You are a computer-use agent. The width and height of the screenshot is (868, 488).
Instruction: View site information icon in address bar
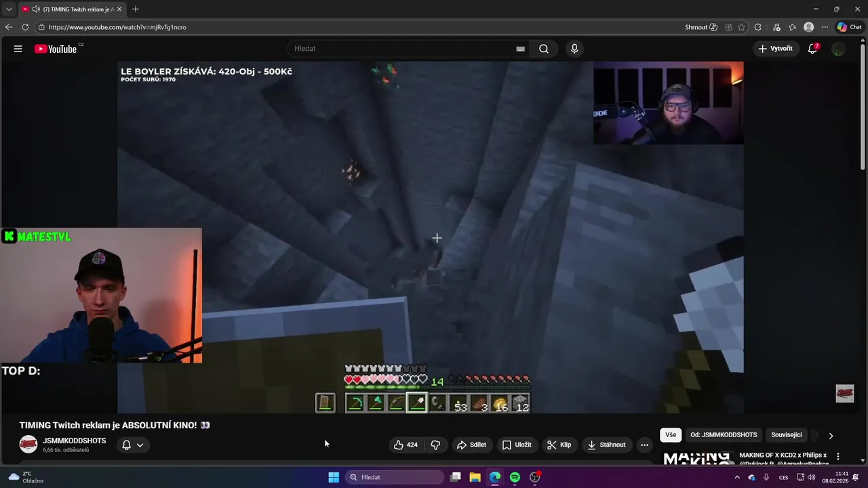41,27
